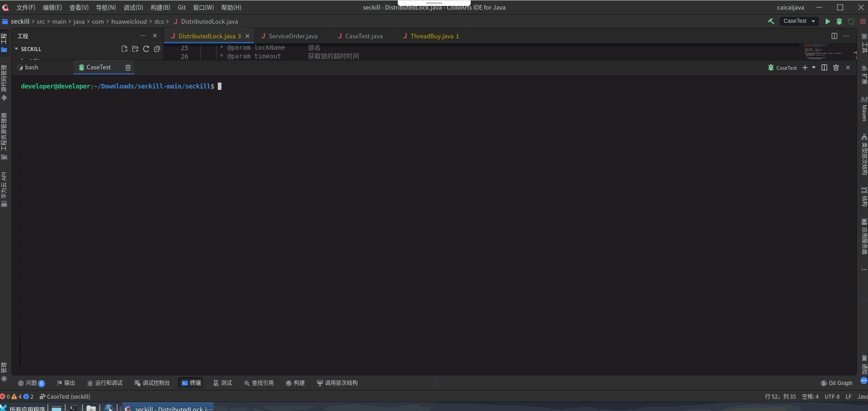Viewport: 868px width, 411px height.
Task: Click the errors and warnings status counter
Action: coord(17,397)
